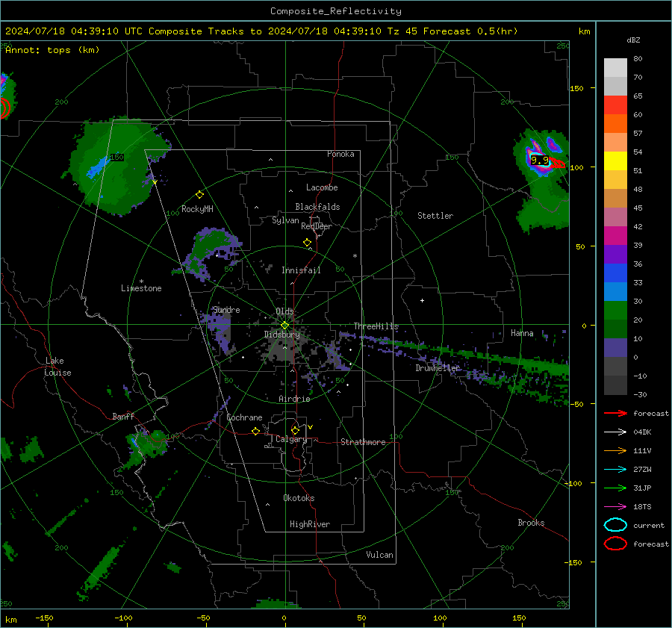The height and width of the screenshot is (628, 672).
Task: Click the Didsbury city label
Action: [281, 335]
